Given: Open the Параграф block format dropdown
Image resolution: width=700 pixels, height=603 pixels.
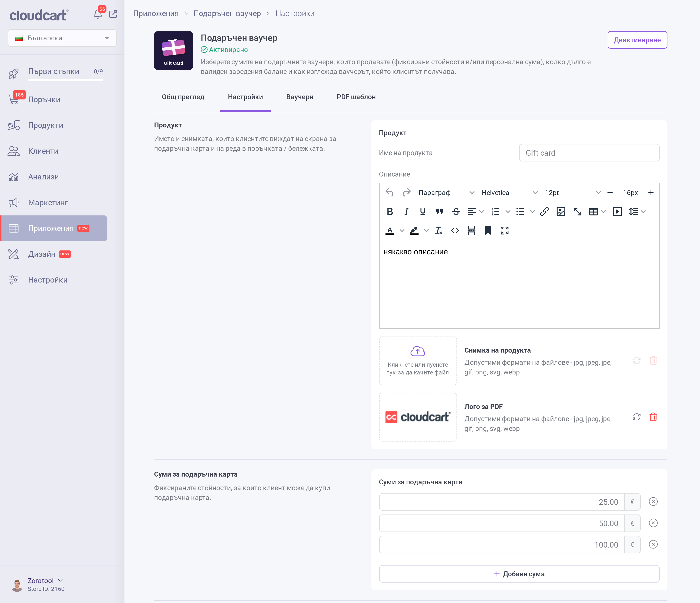Looking at the screenshot, I should click(x=446, y=193).
